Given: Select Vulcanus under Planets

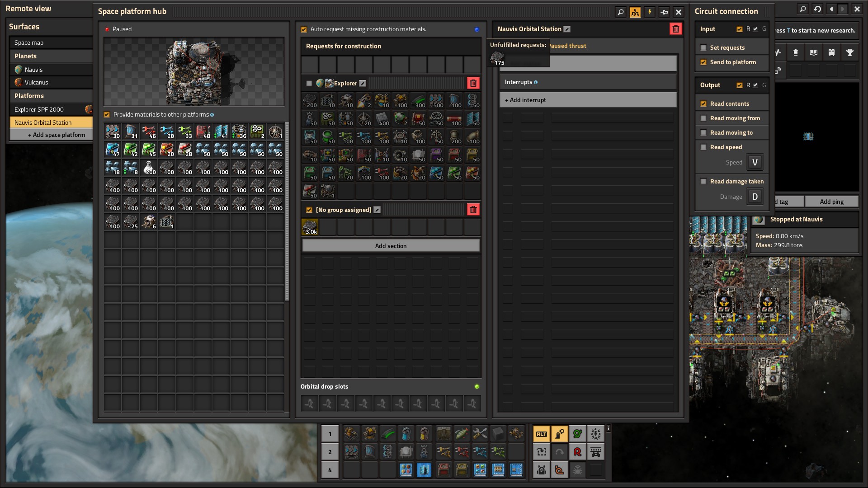Looking at the screenshot, I should click(x=51, y=82).
